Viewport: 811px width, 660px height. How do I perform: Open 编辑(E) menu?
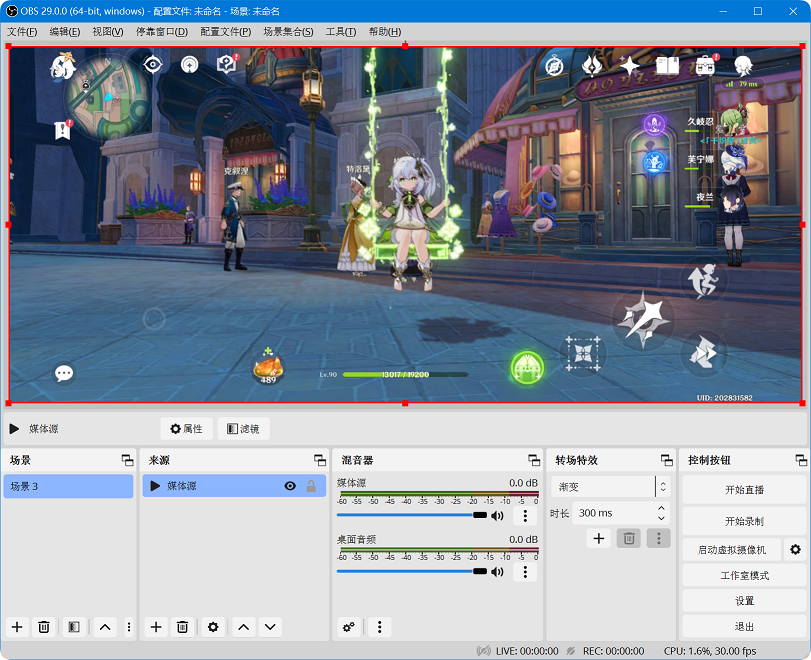click(65, 32)
